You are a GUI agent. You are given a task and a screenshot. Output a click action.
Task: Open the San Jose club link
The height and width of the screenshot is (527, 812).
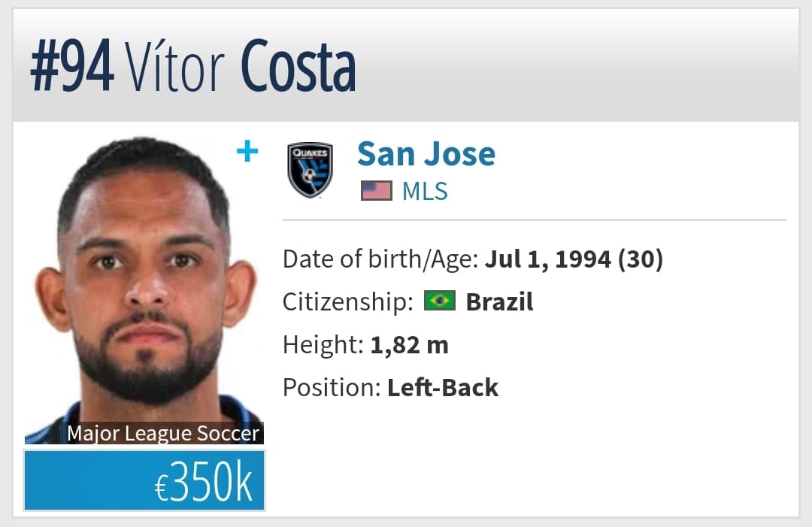(x=426, y=154)
